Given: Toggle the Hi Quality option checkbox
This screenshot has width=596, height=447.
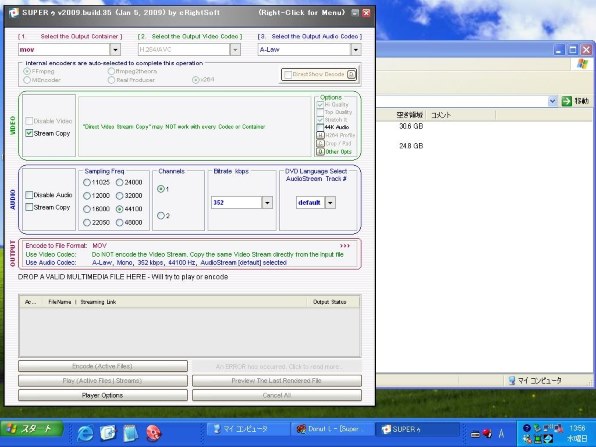Looking at the screenshot, I should click(320, 105).
